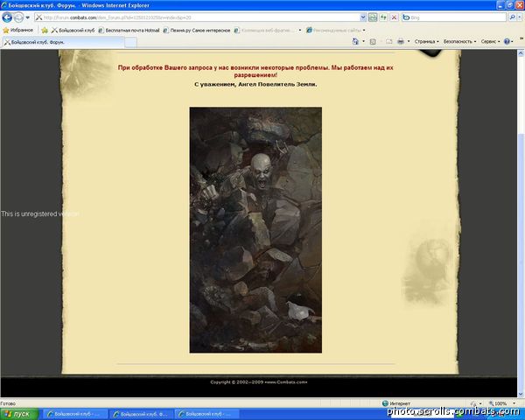The height and width of the screenshot is (420, 525).
Task: Click the browser Forward arrow button
Action: [x=18, y=17]
